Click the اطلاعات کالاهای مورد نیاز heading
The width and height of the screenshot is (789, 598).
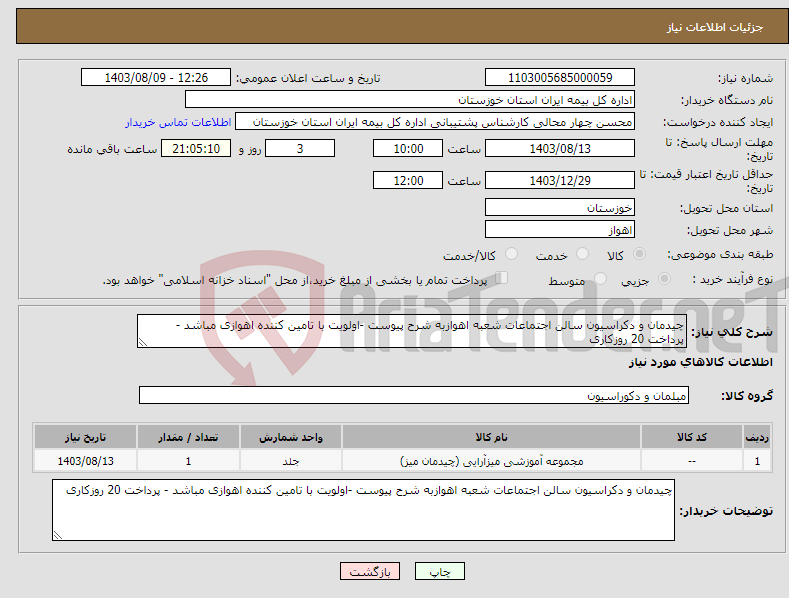coord(700,362)
